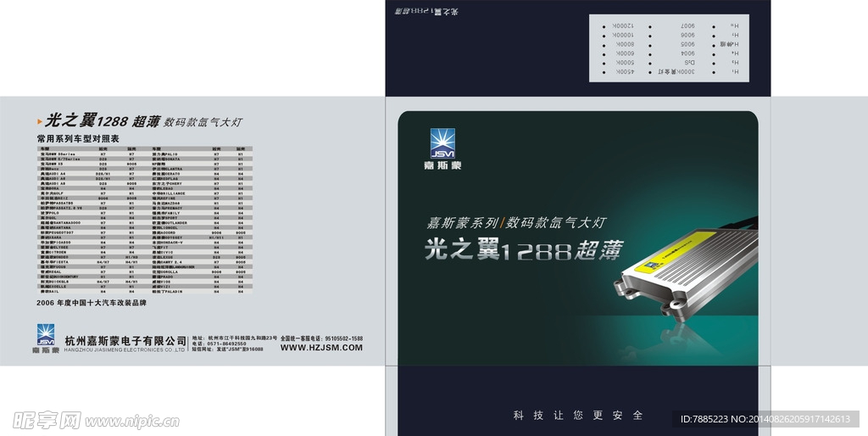Click the GOLF row in the vehicle table

pos(92,193)
